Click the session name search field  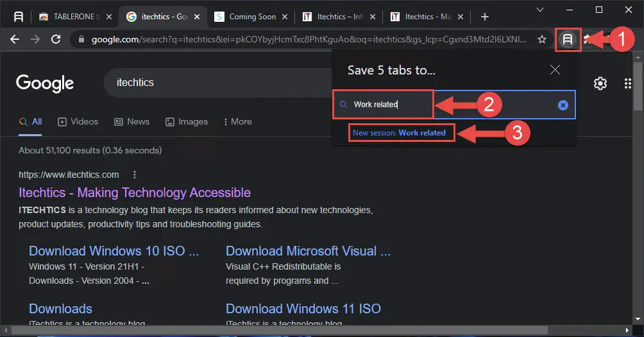[x=454, y=105]
